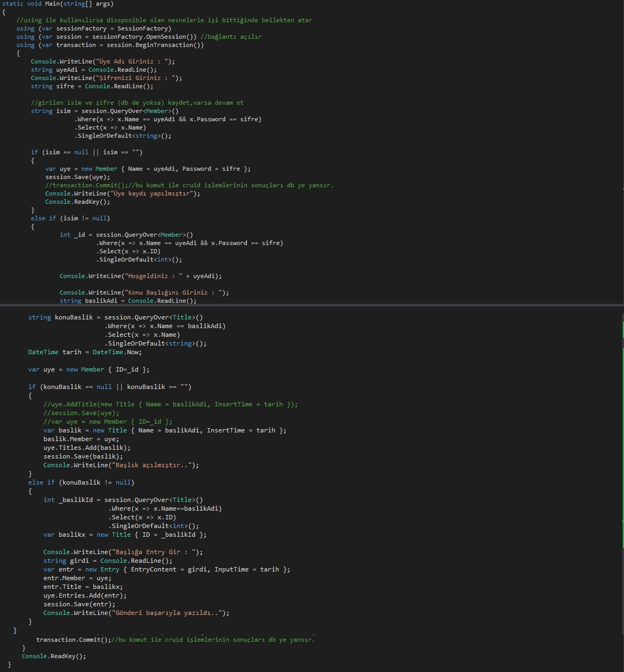Click the QueryOver<Member> call assigning isim
The width and height of the screenshot is (624, 672).
pyautogui.click(x=130, y=111)
